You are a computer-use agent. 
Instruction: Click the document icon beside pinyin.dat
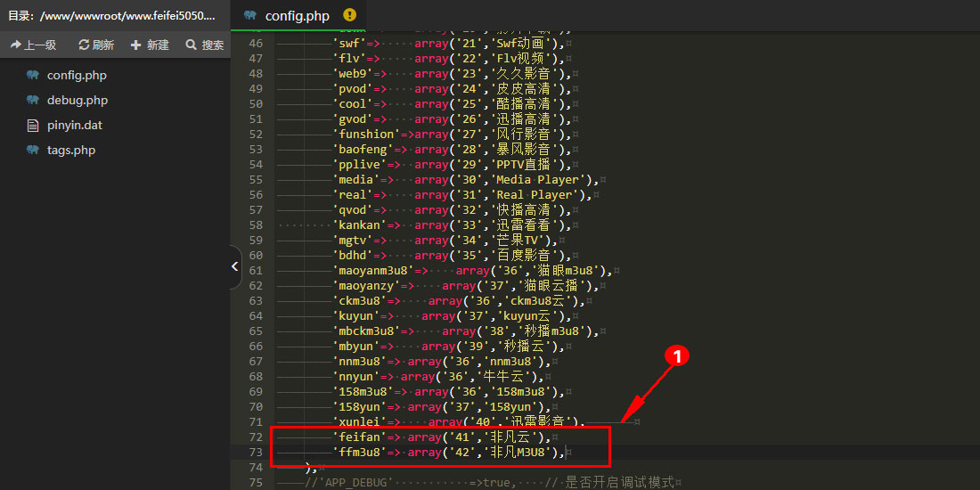tap(33, 125)
